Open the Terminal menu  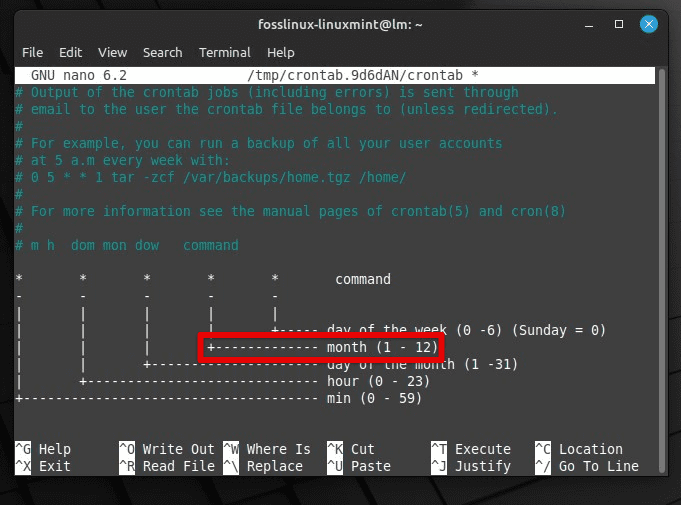point(225,53)
